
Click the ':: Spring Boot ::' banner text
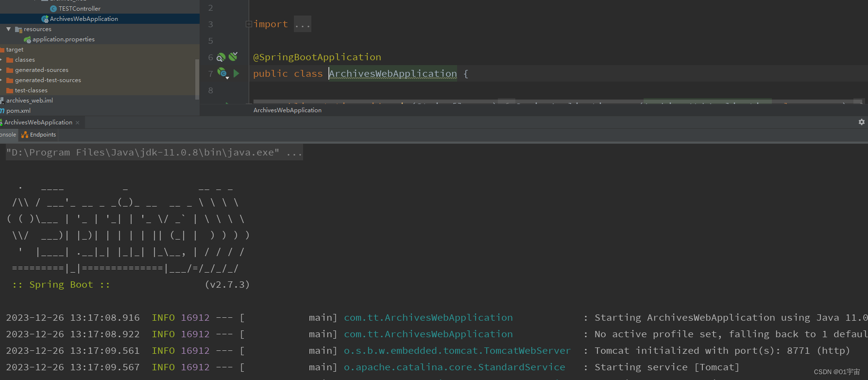pos(61,285)
